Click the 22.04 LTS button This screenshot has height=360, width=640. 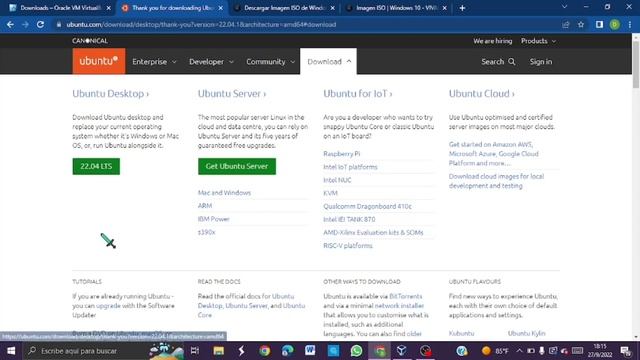(96, 166)
